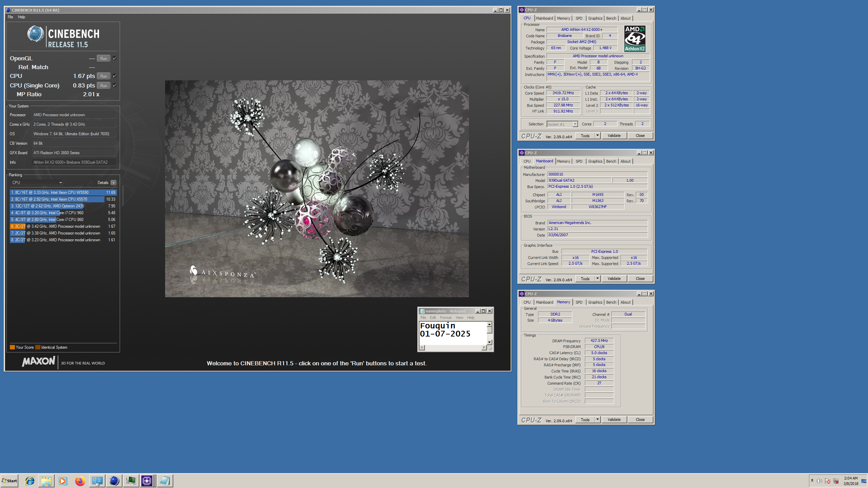Open Tools dropdown arrow in Mainboard CPU-Z window
This screenshot has height=488, width=868.
pyautogui.click(x=597, y=279)
